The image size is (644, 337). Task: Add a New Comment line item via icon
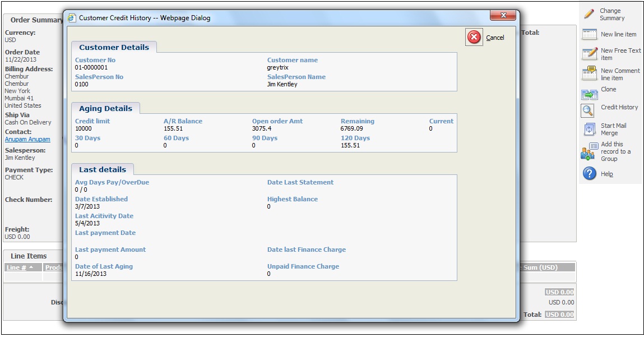pos(589,74)
